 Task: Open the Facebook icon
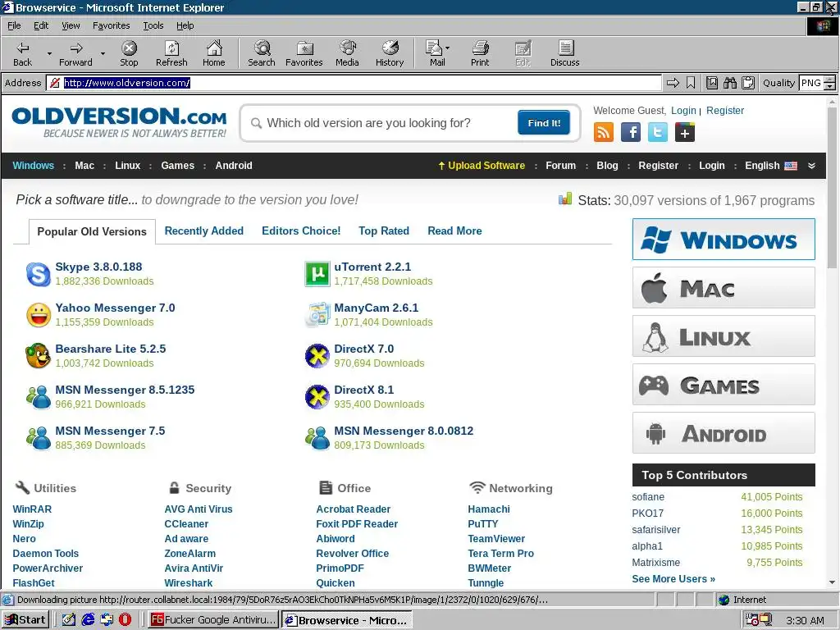point(631,132)
